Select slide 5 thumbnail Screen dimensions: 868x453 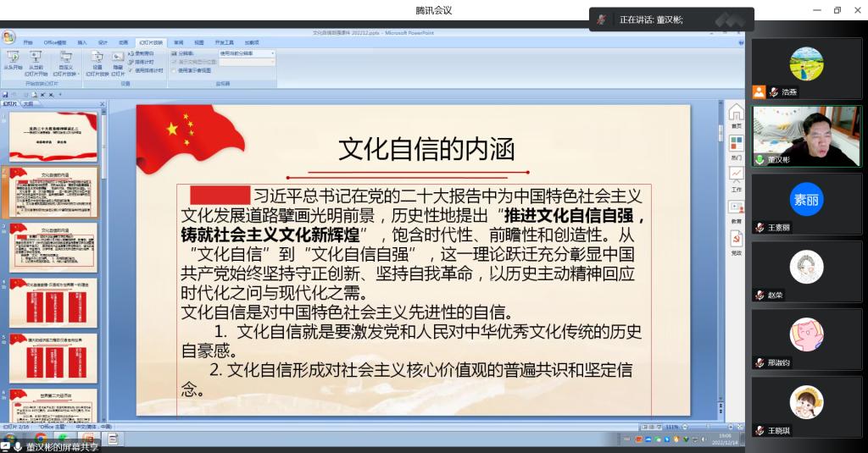(53, 358)
